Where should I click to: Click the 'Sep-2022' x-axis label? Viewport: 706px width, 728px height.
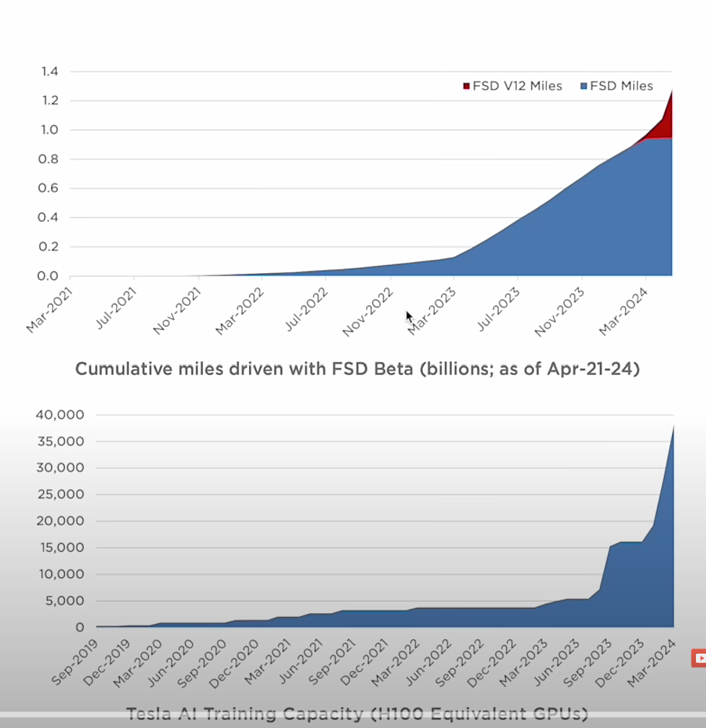pos(460,663)
